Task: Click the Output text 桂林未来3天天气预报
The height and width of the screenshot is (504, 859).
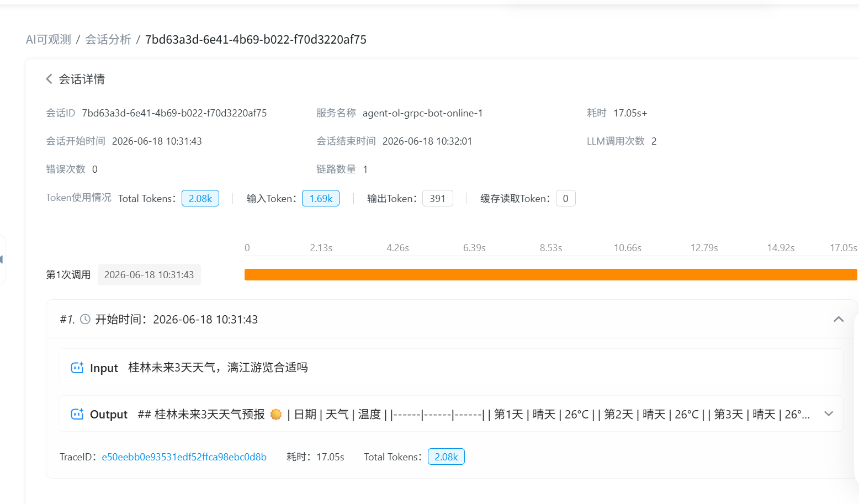Action: [x=210, y=414]
